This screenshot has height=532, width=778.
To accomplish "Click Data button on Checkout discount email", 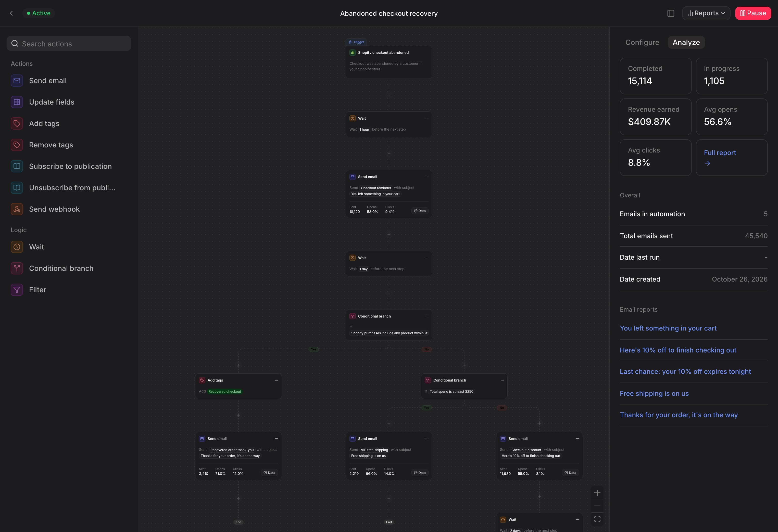I will (570, 473).
